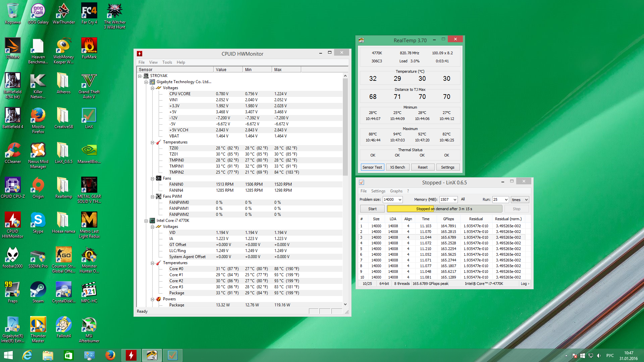This screenshot has height=362, width=644.
Task: Open the Tools menu in HWMonitor
Action: coord(167,62)
